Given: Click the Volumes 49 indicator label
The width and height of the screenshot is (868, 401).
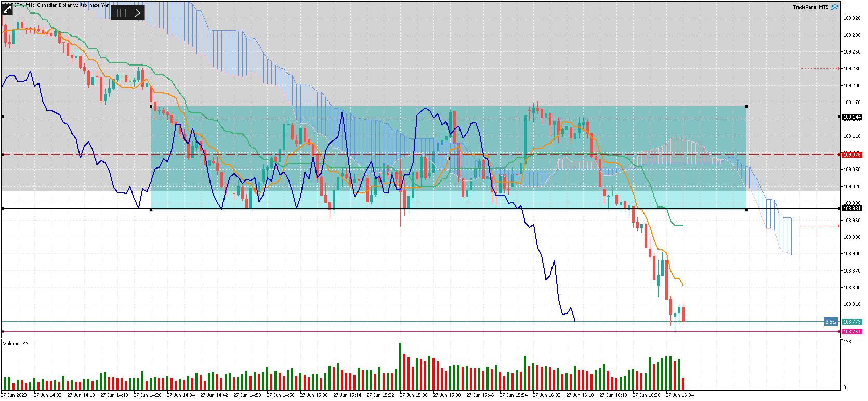Looking at the screenshot, I should click(16, 344).
